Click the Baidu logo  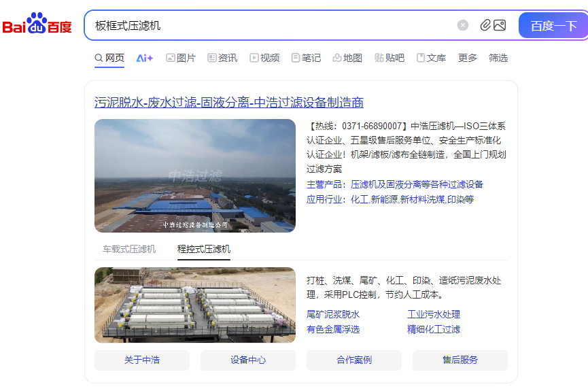pos(37,24)
